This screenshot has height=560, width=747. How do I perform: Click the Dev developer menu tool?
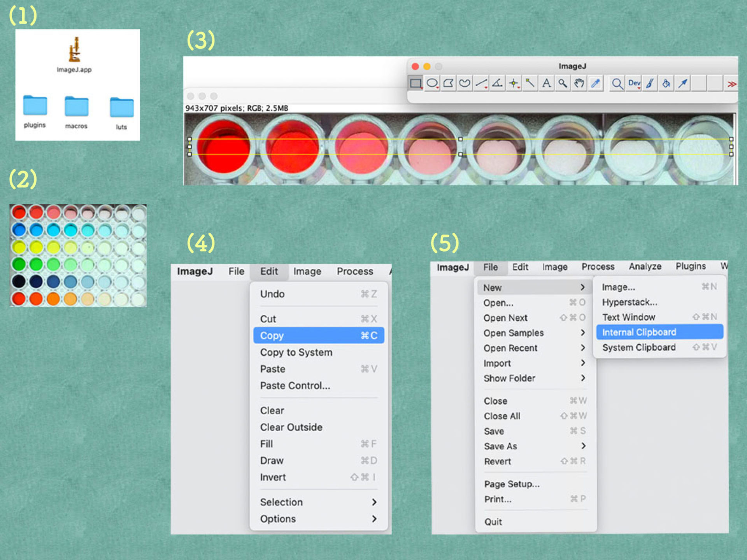634,83
